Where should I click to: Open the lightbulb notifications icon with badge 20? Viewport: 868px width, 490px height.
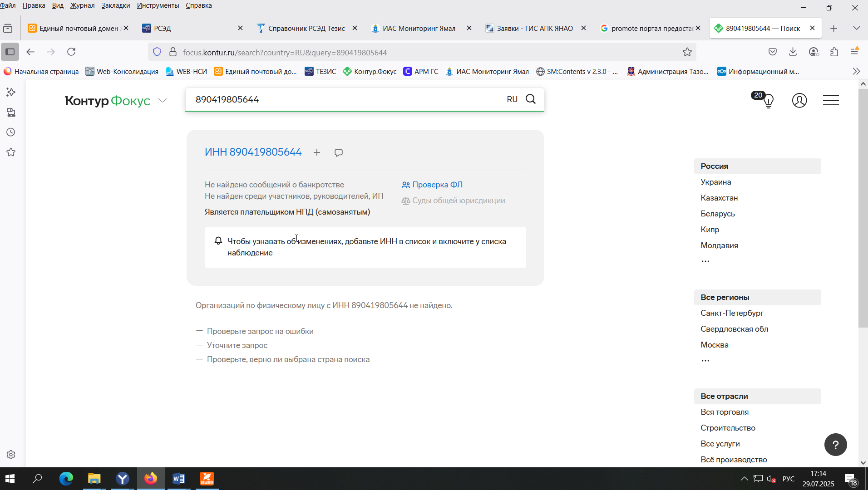(x=768, y=100)
